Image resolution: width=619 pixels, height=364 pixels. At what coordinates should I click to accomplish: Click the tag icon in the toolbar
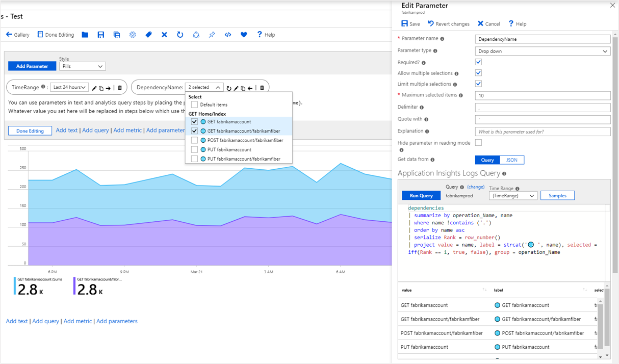tap(148, 35)
